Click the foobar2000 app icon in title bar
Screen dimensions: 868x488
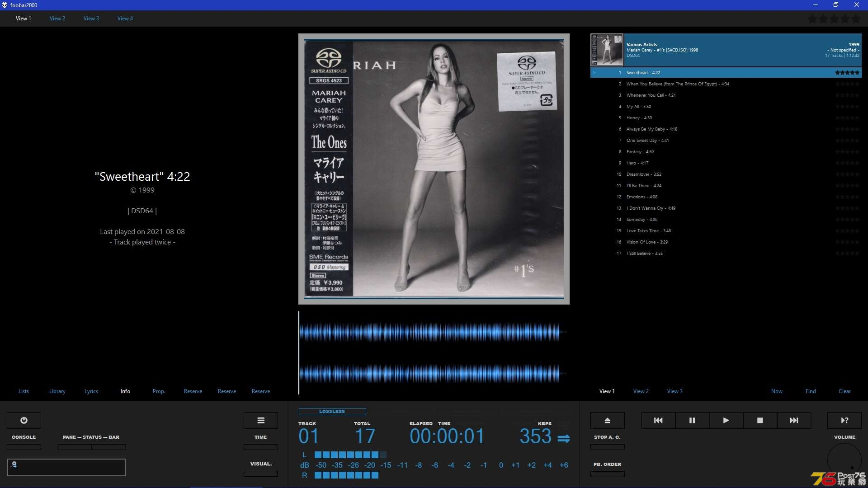[5, 5]
